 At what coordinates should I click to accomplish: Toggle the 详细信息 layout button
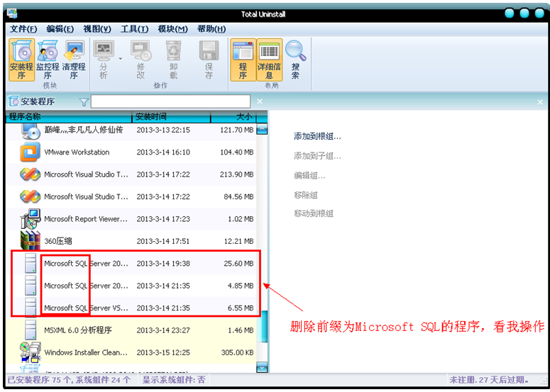point(269,60)
